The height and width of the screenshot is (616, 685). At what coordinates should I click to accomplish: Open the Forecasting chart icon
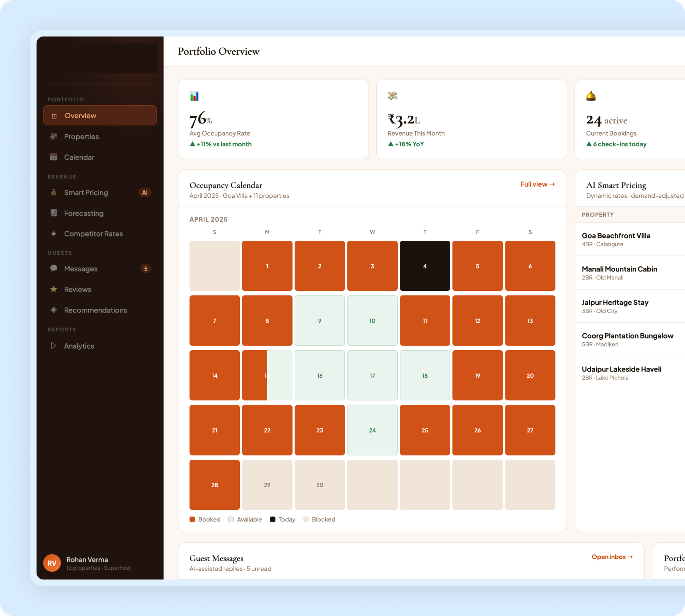tap(53, 213)
